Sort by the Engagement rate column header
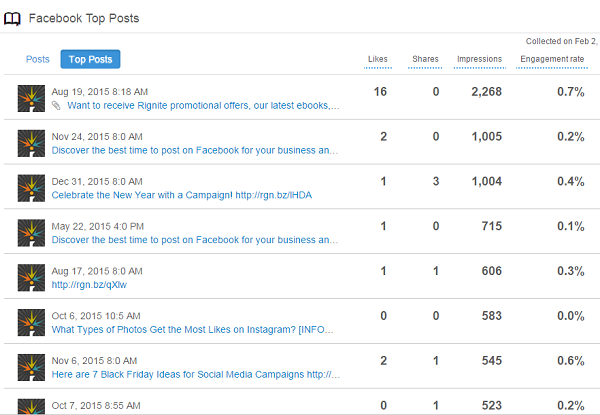 pyautogui.click(x=552, y=59)
